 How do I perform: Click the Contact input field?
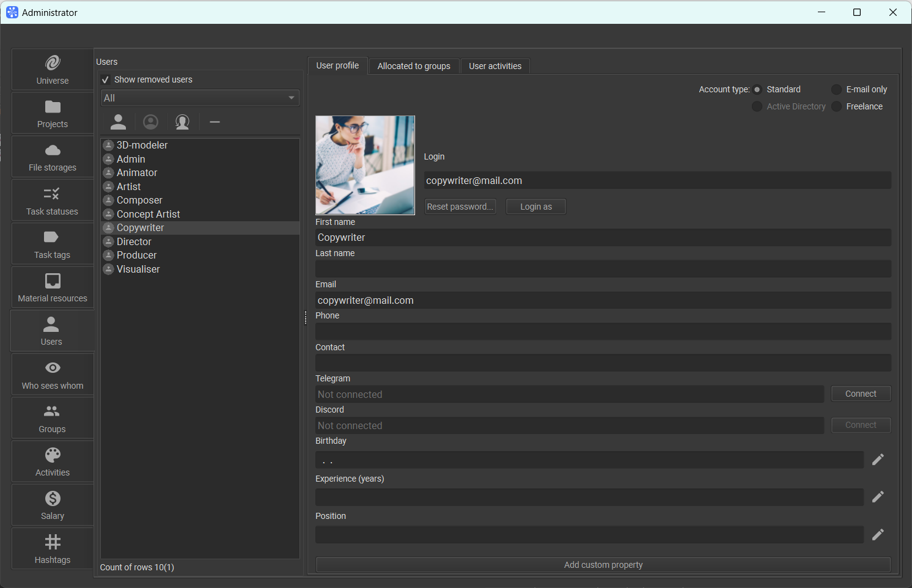(x=603, y=362)
